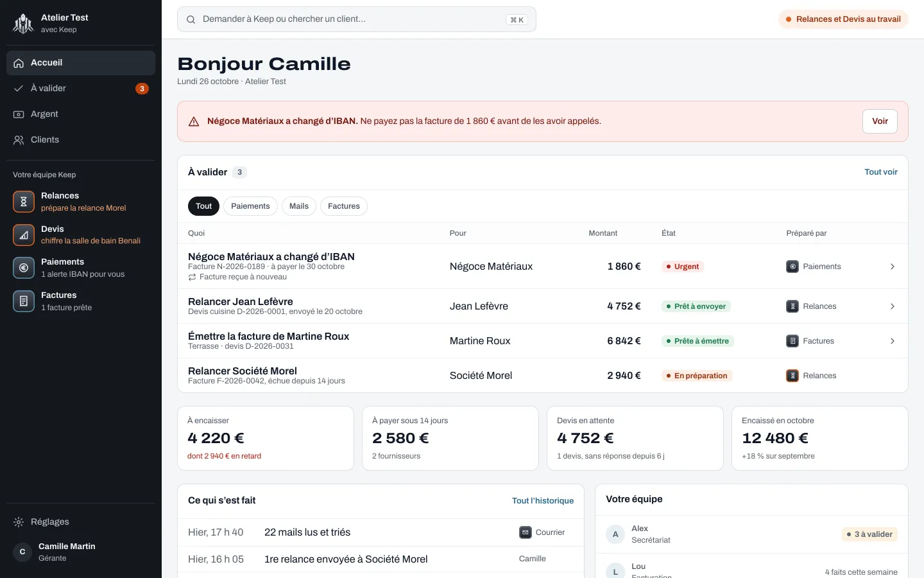Click the Réglages gear icon
Screen dimensions: 924x578
click(19, 522)
